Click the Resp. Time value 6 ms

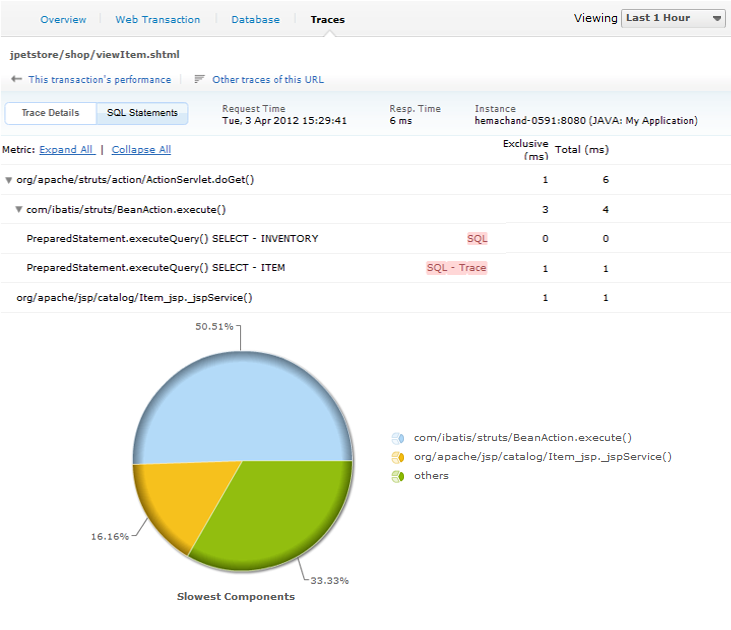click(400, 121)
